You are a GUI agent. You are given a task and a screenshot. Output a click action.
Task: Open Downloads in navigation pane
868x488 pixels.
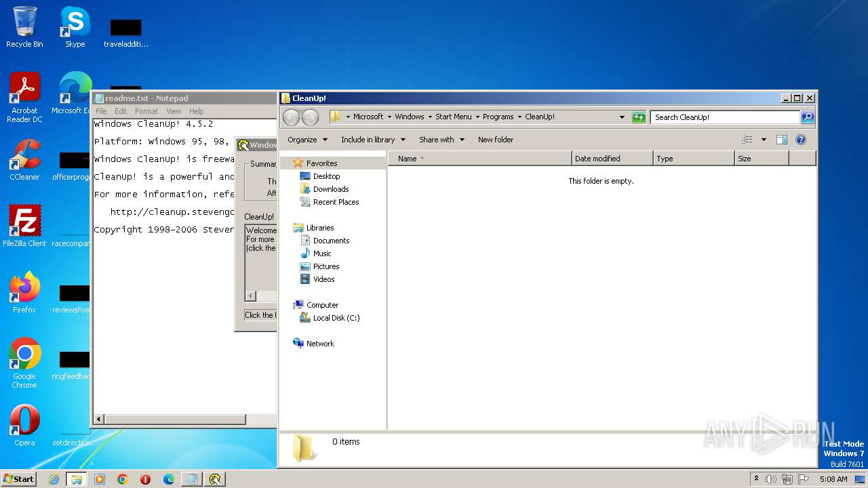(x=331, y=189)
